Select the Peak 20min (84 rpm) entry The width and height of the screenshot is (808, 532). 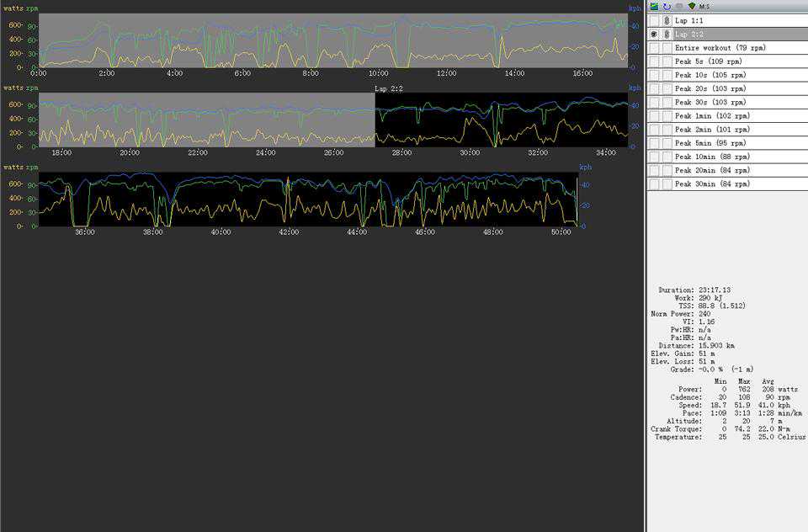tap(712, 170)
